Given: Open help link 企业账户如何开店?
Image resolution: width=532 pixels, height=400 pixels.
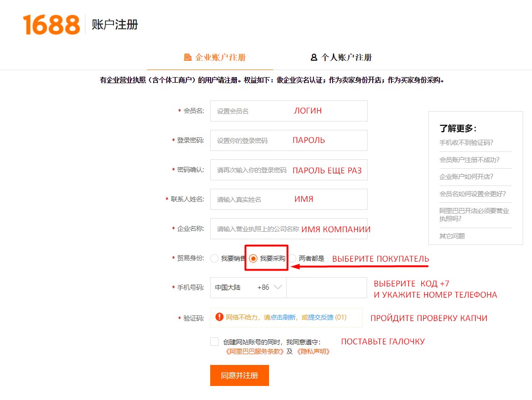Looking at the screenshot, I should coord(466,177).
